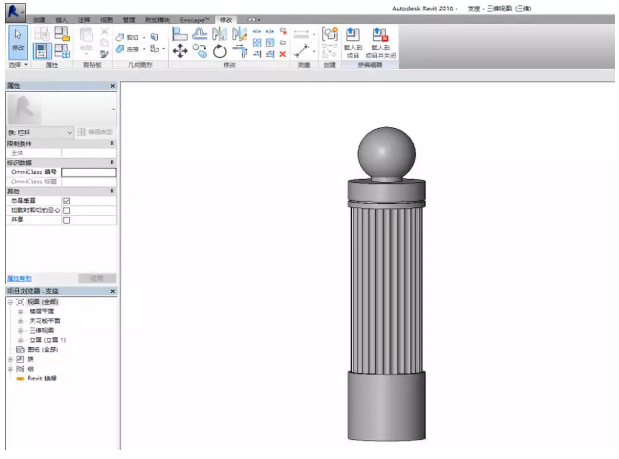Click the Move tool icon
The image size is (619, 459).
180,51
